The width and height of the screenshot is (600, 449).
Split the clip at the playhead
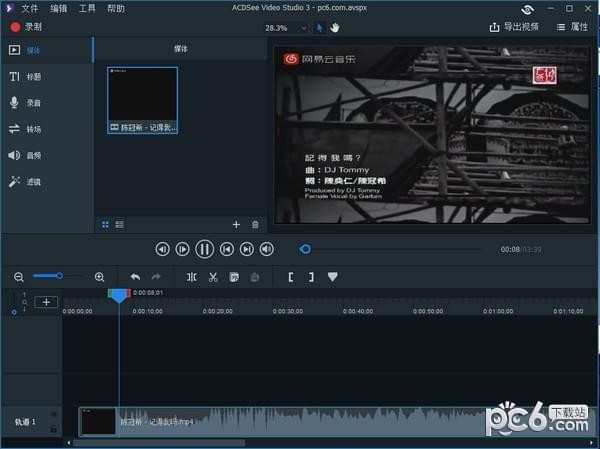coord(192,277)
